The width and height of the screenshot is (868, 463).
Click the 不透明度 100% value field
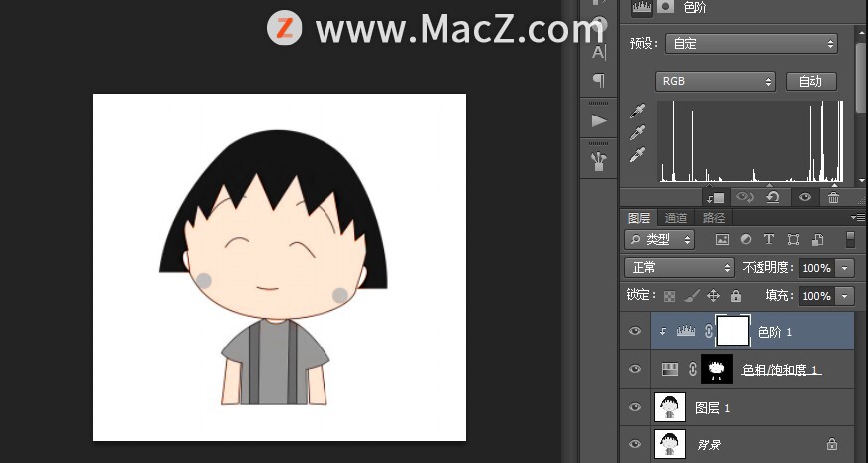(816, 268)
